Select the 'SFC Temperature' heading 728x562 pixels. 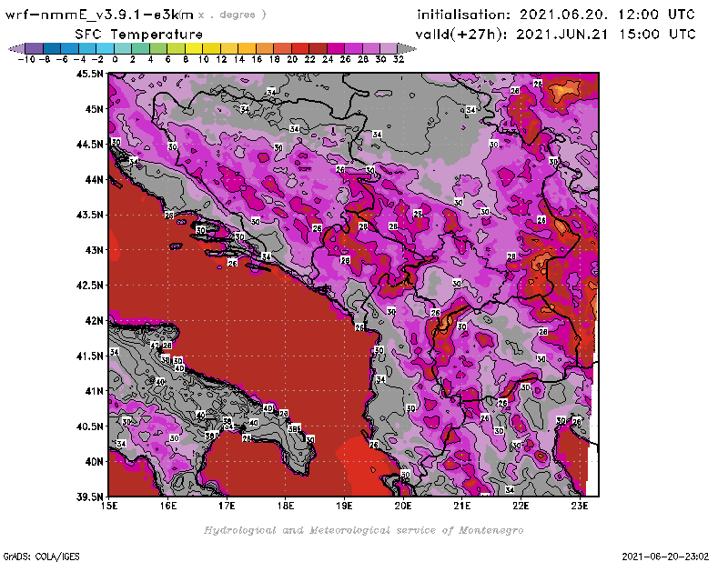click(139, 35)
